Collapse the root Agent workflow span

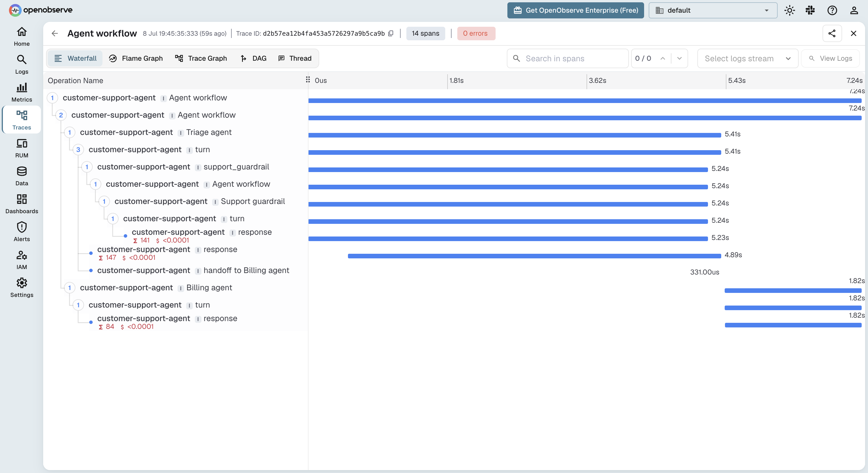tap(52, 98)
